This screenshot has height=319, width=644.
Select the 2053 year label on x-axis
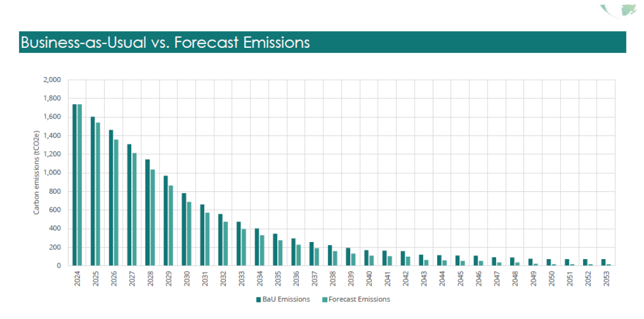pyautogui.click(x=606, y=279)
